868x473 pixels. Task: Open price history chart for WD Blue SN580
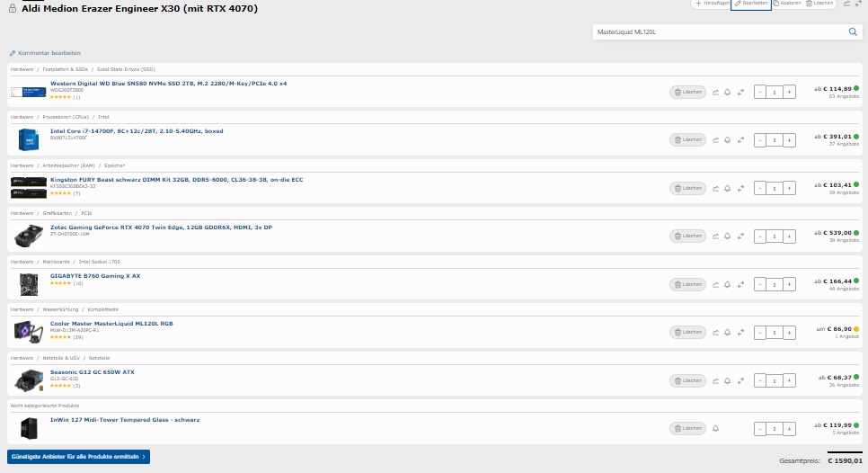(x=716, y=92)
